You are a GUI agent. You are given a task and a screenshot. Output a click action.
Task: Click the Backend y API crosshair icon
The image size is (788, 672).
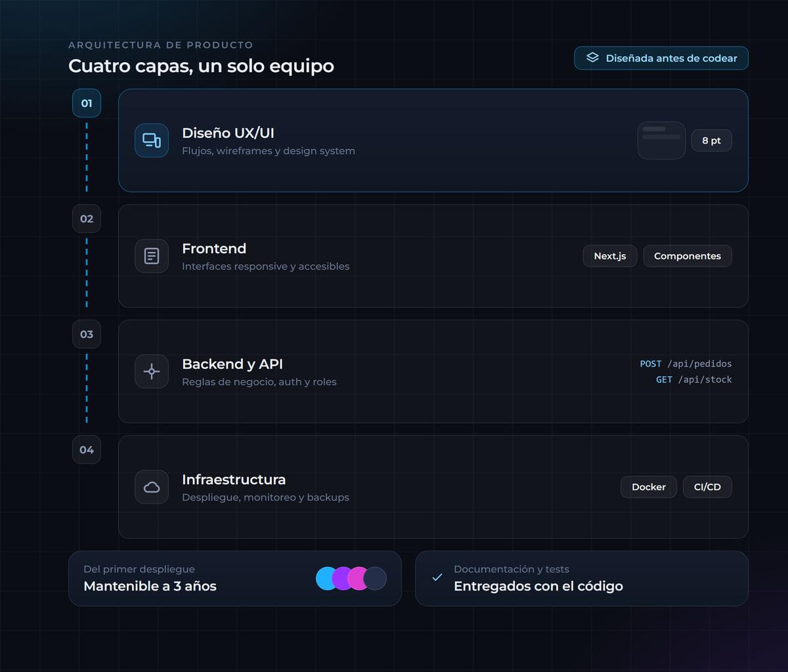152,371
